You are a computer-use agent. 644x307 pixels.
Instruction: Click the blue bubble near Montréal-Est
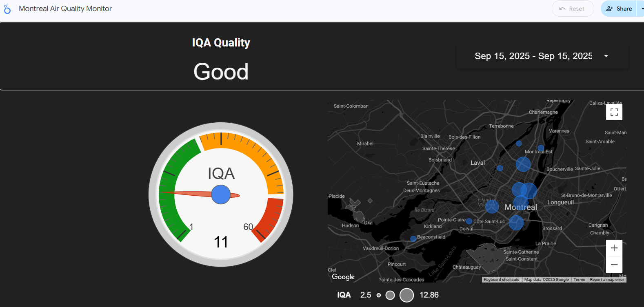541,148
